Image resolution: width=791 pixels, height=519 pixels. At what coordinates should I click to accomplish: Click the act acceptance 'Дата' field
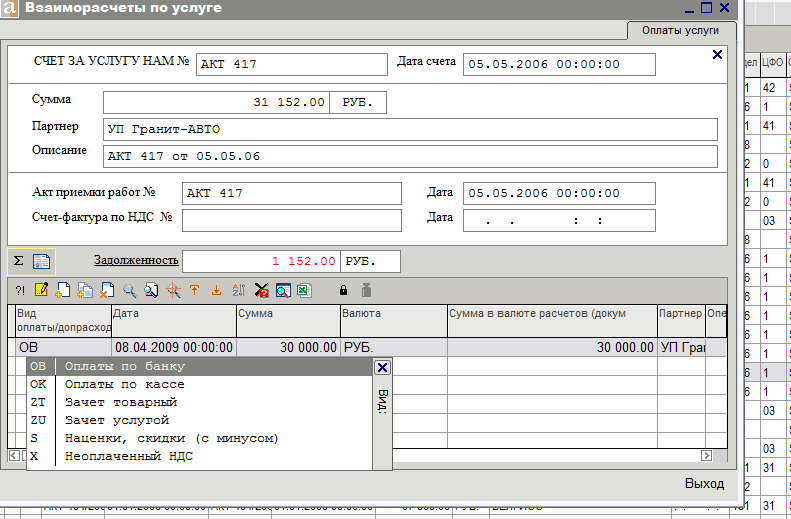click(559, 193)
